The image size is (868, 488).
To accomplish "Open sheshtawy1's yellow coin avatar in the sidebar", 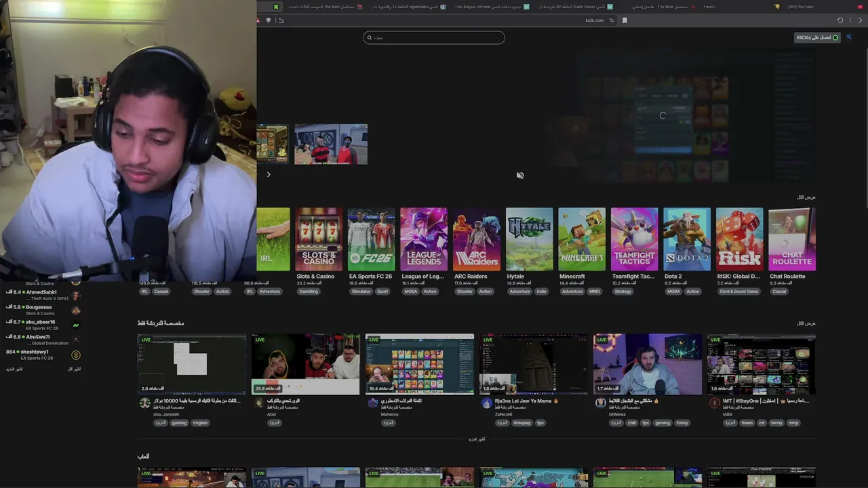I will pos(76,355).
